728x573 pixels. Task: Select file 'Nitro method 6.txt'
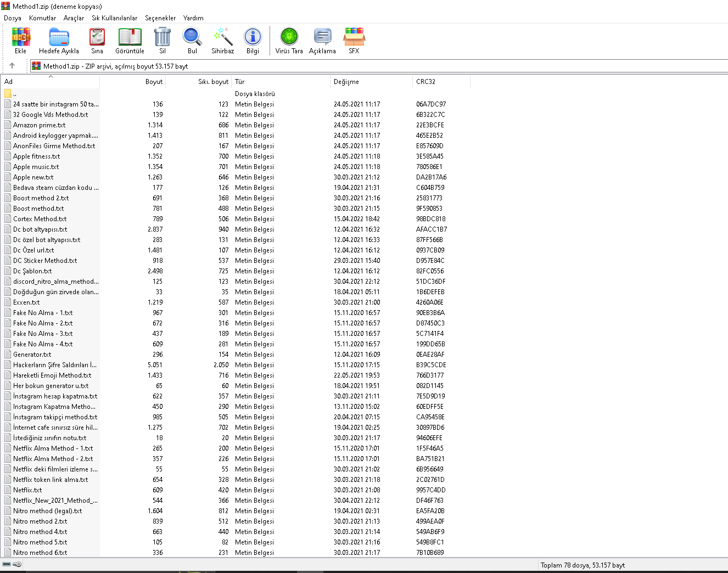click(40, 553)
